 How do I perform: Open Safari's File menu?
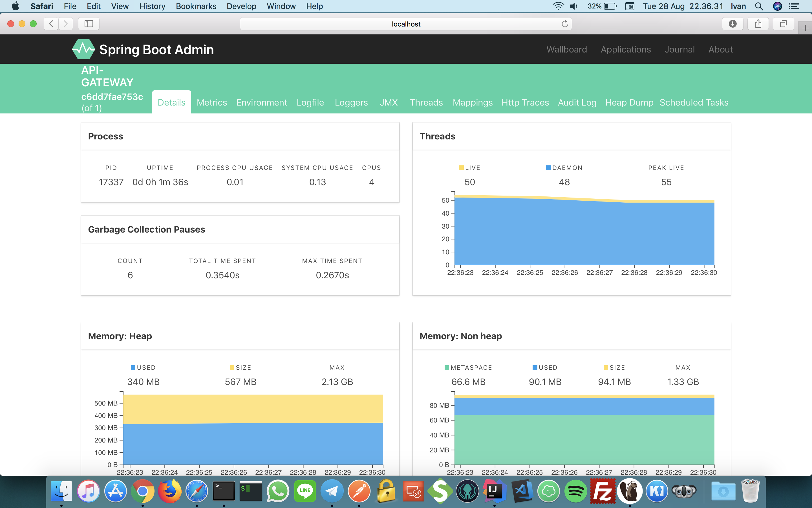coord(70,6)
